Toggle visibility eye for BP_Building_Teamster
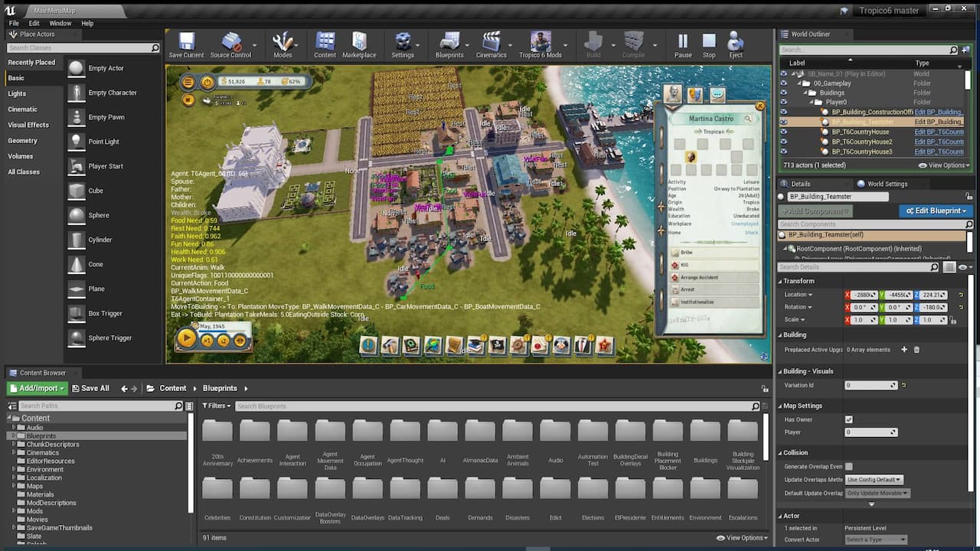Image resolution: width=980 pixels, height=551 pixels. coord(783,122)
